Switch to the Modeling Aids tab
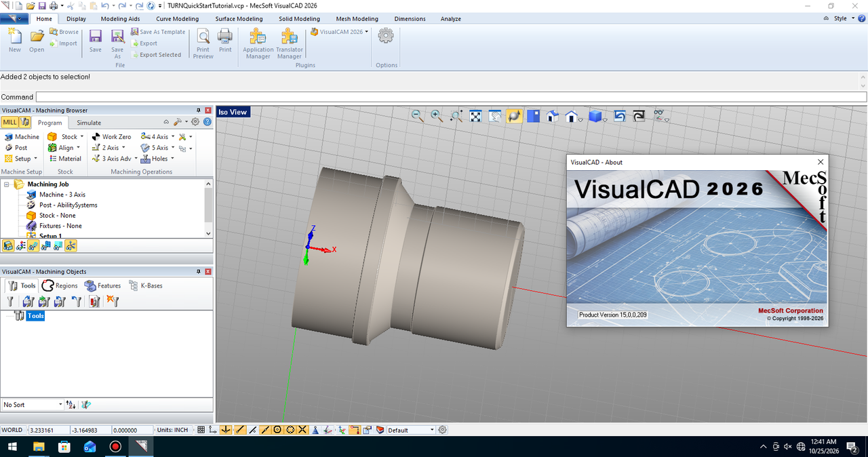Image resolution: width=868 pixels, height=457 pixels. (x=120, y=19)
